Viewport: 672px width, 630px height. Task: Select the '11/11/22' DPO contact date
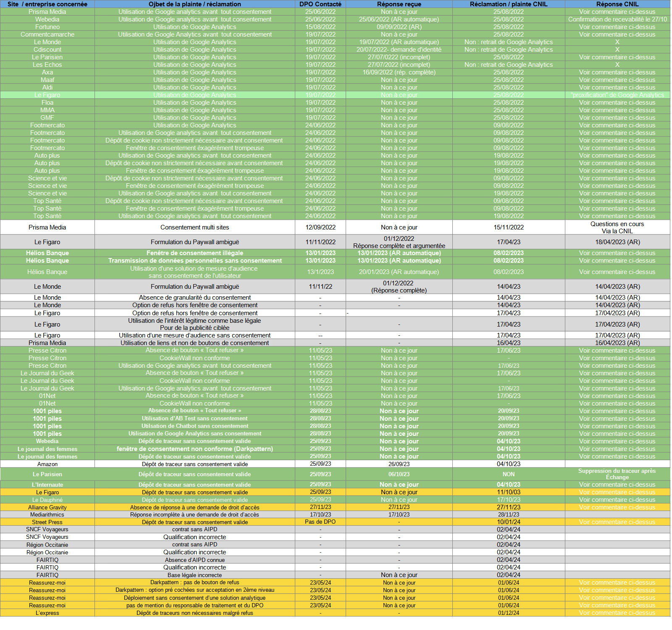[320, 287]
